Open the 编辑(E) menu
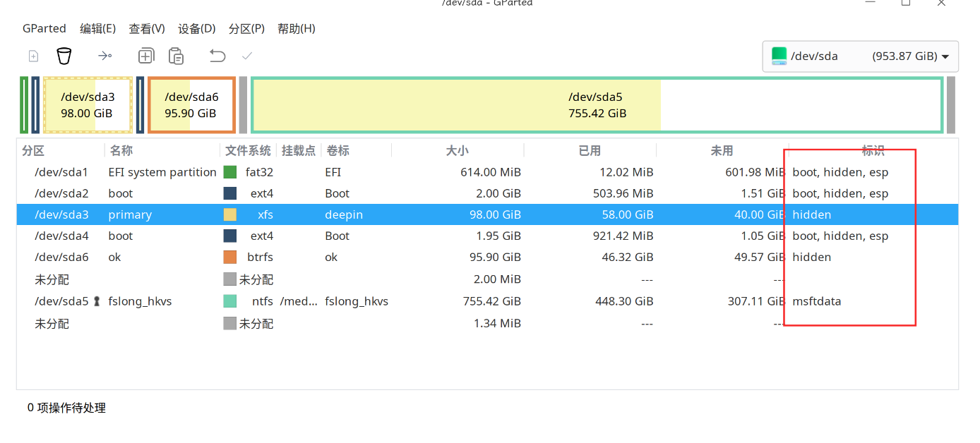980x443 pixels. click(x=97, y=28)
